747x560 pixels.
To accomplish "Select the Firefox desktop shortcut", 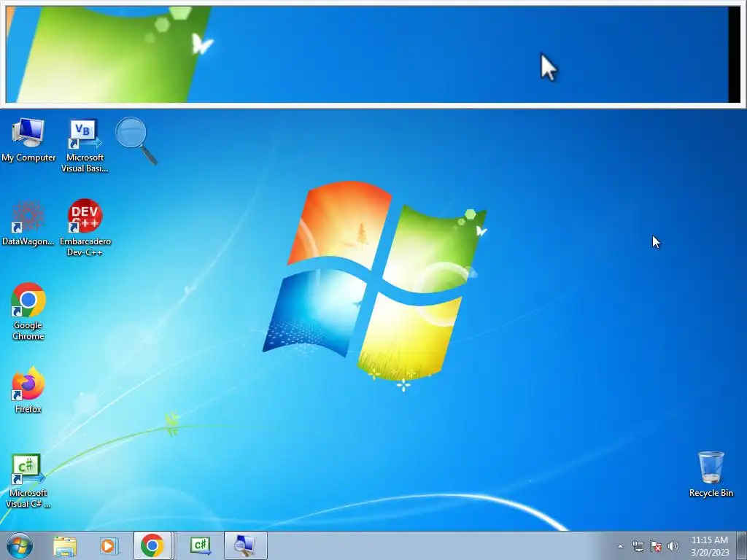I will pyautogui.click(x=28, y=390).
